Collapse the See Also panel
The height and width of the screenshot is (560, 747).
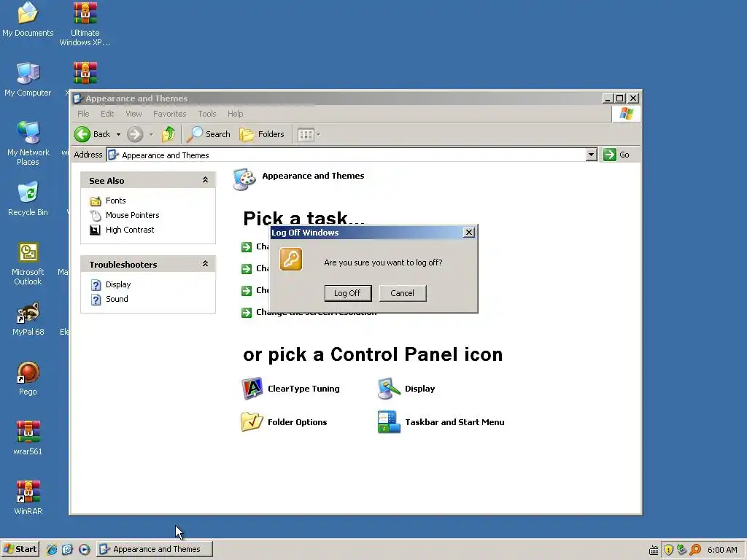pos(205,180)
